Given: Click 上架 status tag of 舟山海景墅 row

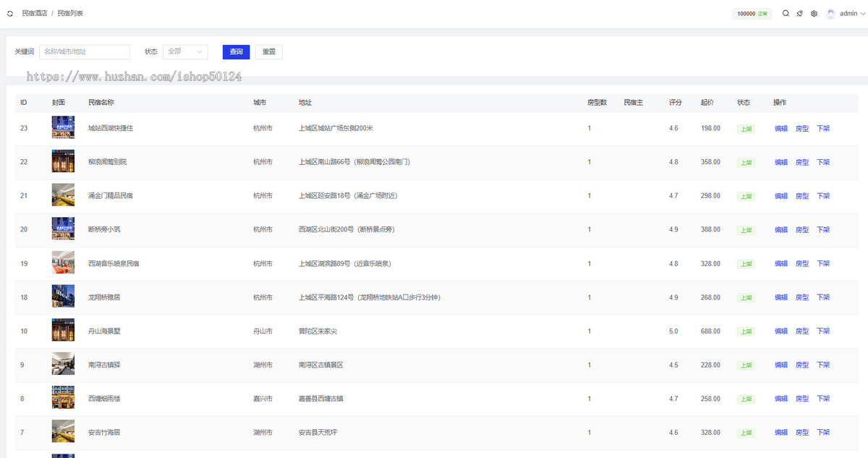Looking at the screenshot, I should [746, 331].
